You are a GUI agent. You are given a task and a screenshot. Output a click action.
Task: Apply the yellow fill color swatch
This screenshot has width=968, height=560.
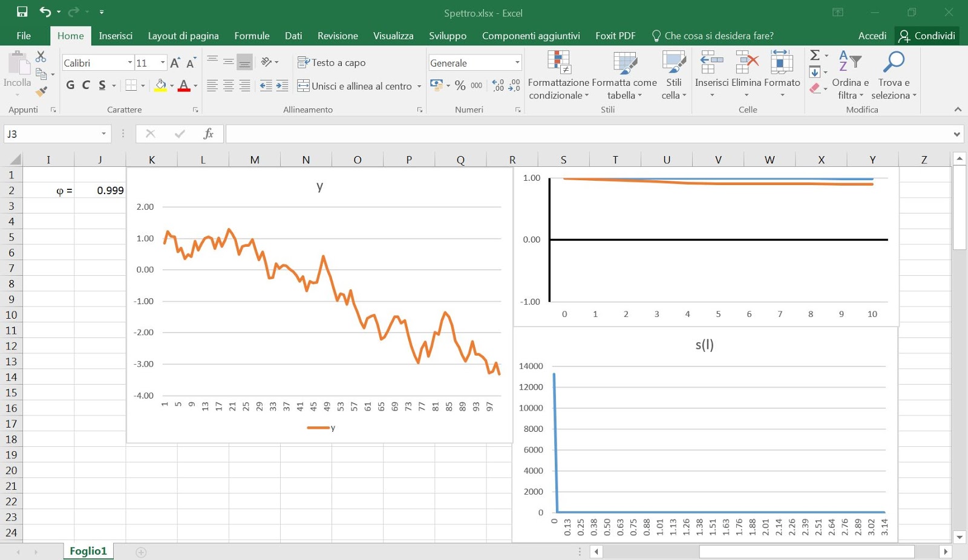(x=160, y=85)
